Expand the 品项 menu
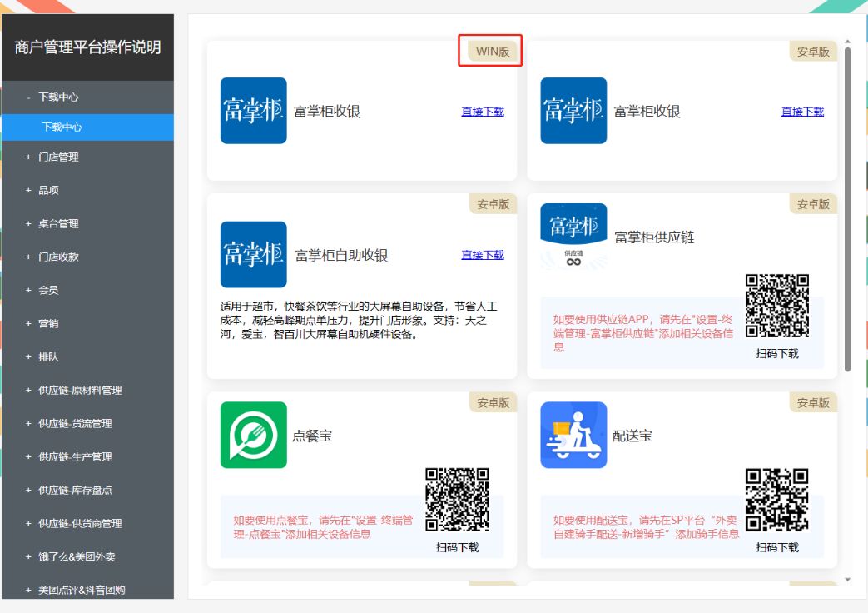868x613 pixels. (88, 190)
